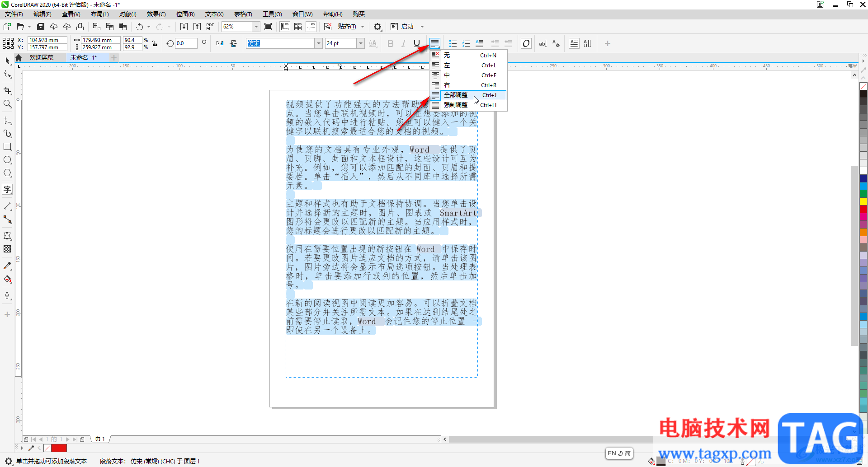
Task: Click the Export icon
Action: [197, 27]
